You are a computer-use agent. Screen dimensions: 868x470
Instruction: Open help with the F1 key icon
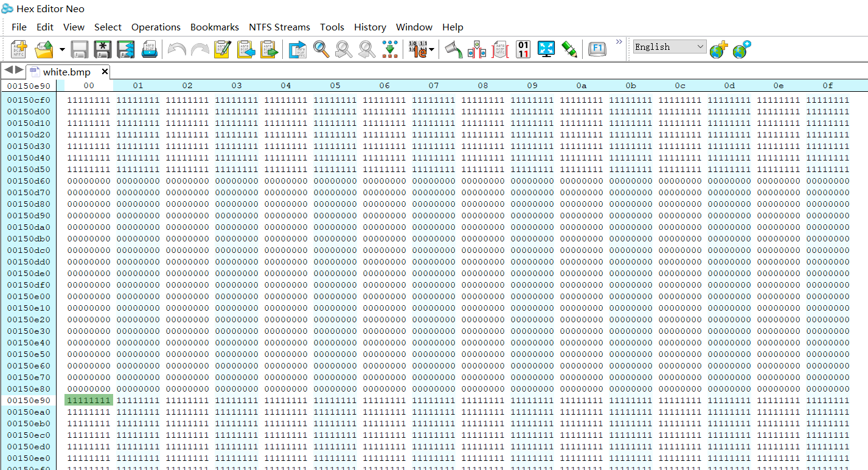pyautogui.click(x=597, y=49)
